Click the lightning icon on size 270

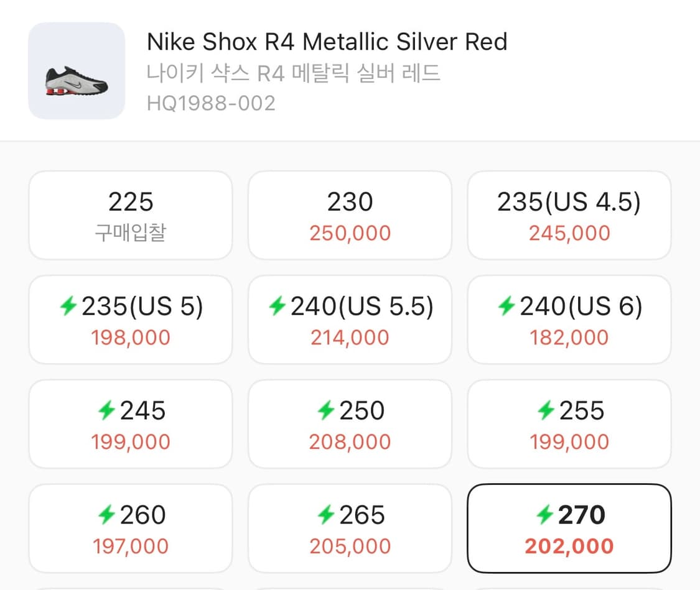(545, 515)
